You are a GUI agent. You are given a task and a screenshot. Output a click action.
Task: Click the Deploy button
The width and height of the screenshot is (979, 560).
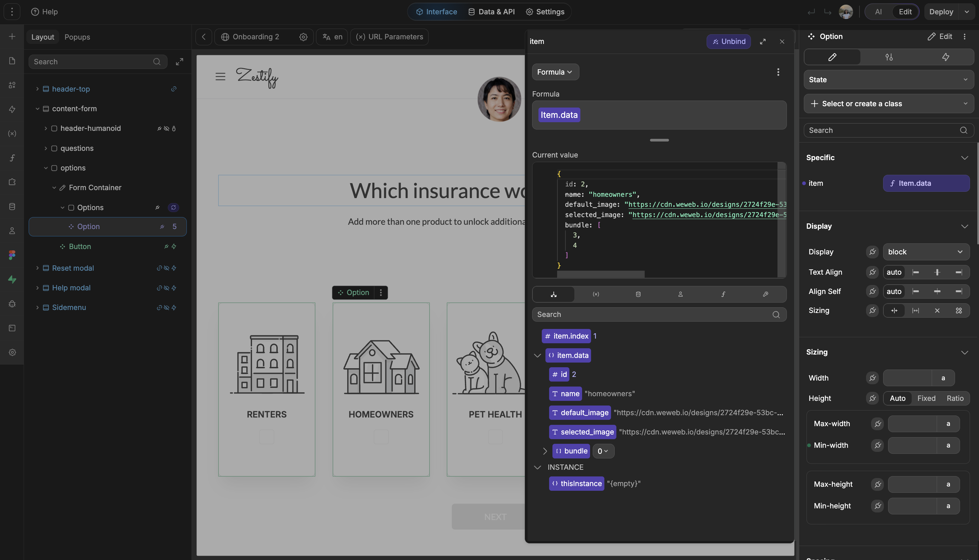click(940, 12)
